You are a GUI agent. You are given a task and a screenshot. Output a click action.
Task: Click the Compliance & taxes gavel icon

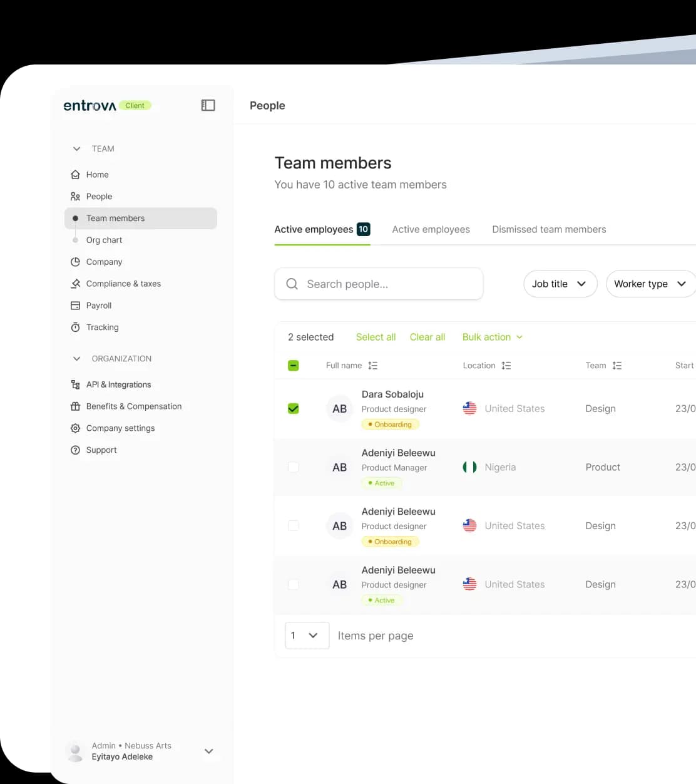click(x=75, y=284)
